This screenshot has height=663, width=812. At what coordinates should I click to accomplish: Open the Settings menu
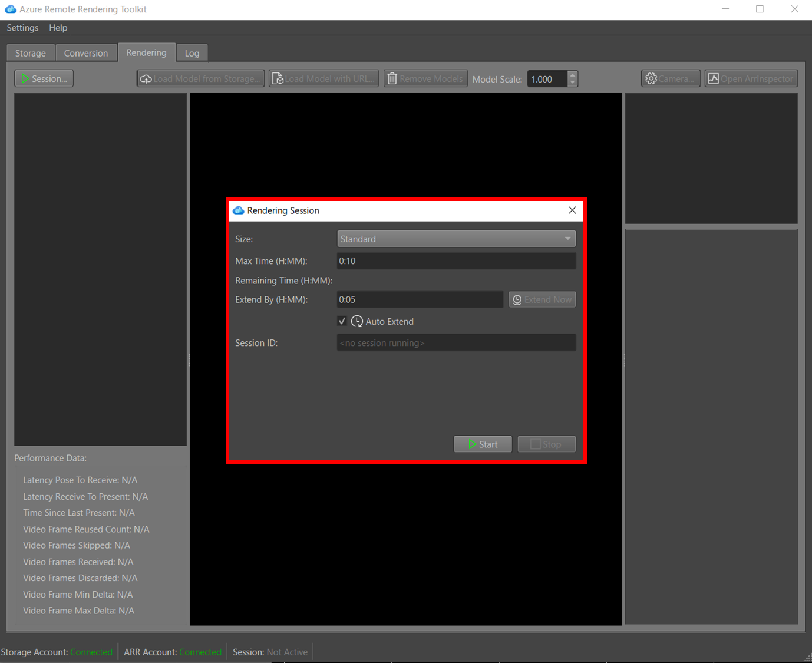click(x=22, y=27)
